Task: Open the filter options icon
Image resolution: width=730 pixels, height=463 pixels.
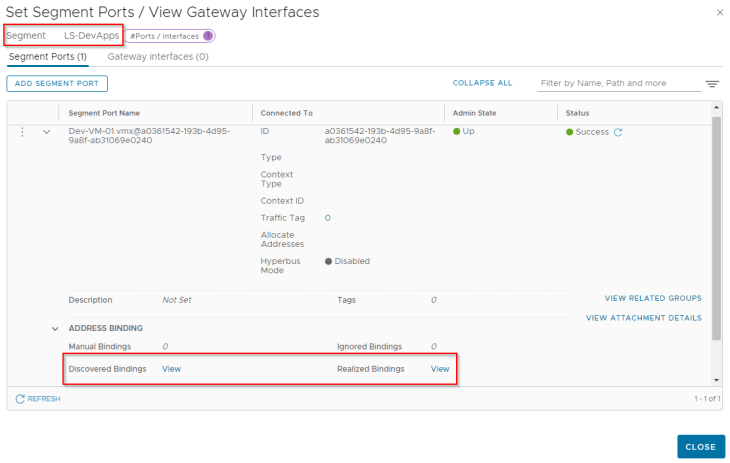Action: [711, 84]
